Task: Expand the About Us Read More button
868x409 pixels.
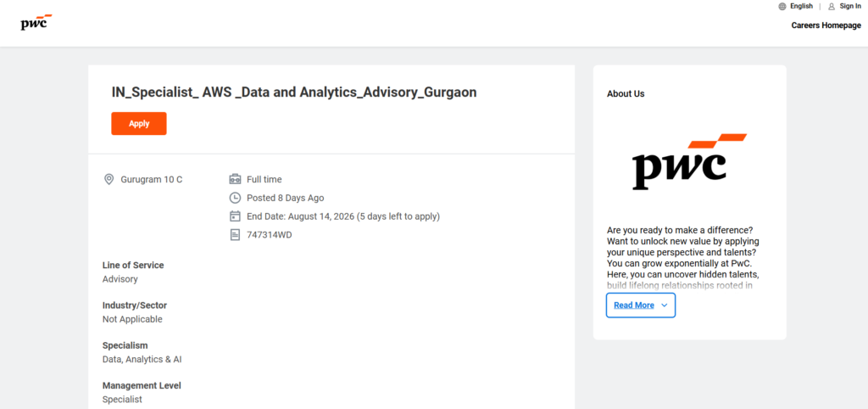Action: click(641, 305)
